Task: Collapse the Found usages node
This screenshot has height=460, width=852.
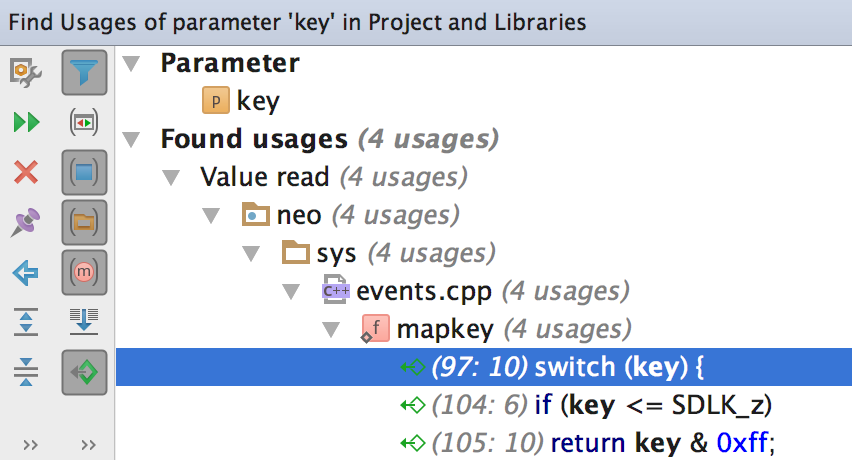Action: tap(131, 139)
